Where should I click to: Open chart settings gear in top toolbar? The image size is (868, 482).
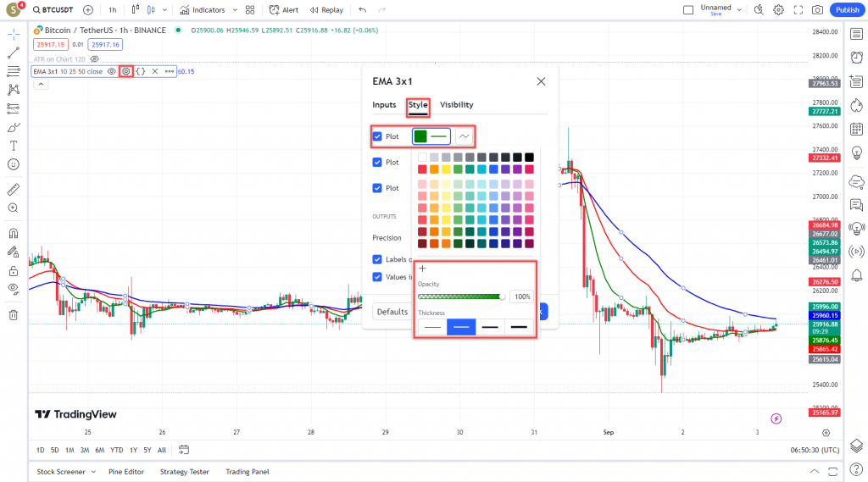778,10
